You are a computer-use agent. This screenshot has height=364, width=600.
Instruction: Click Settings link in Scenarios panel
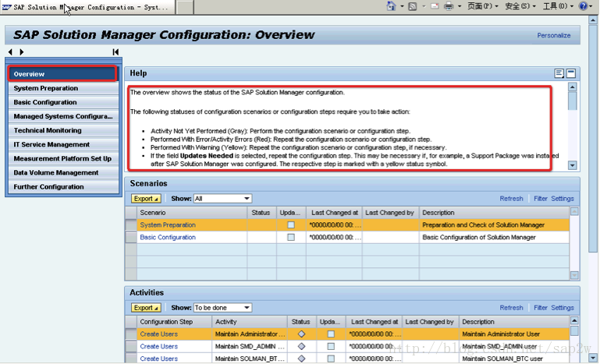(563, 199)
